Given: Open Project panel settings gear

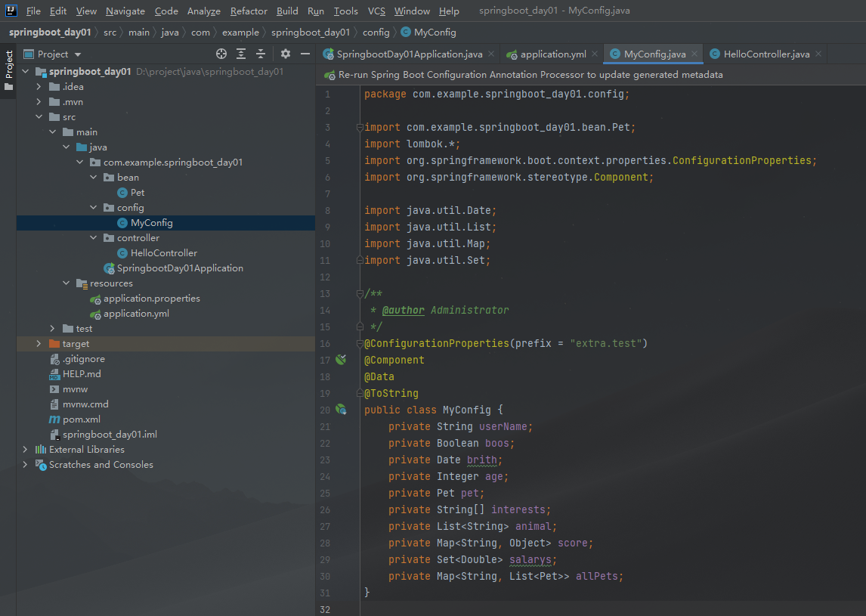Looking at the screenshot, I should tap(286, 54).
